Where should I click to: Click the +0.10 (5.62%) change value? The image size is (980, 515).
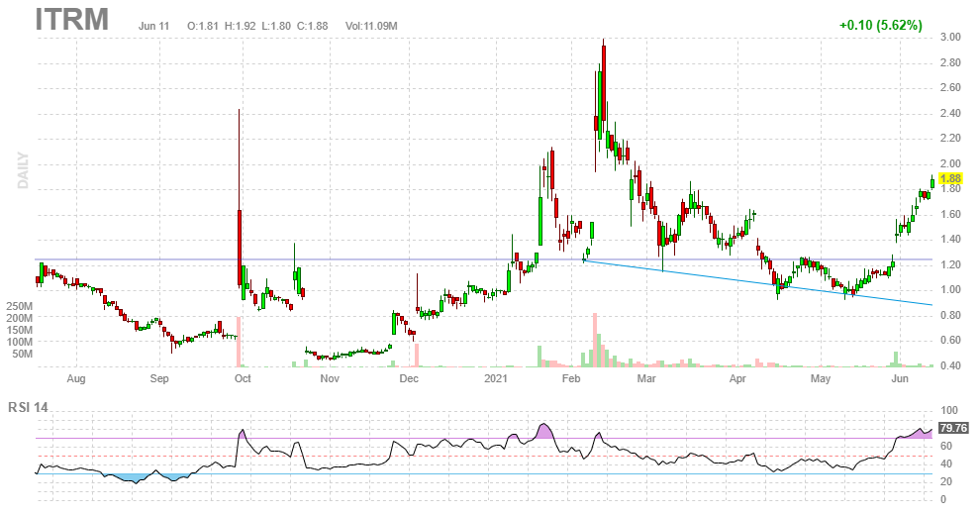tap(881, 25)
